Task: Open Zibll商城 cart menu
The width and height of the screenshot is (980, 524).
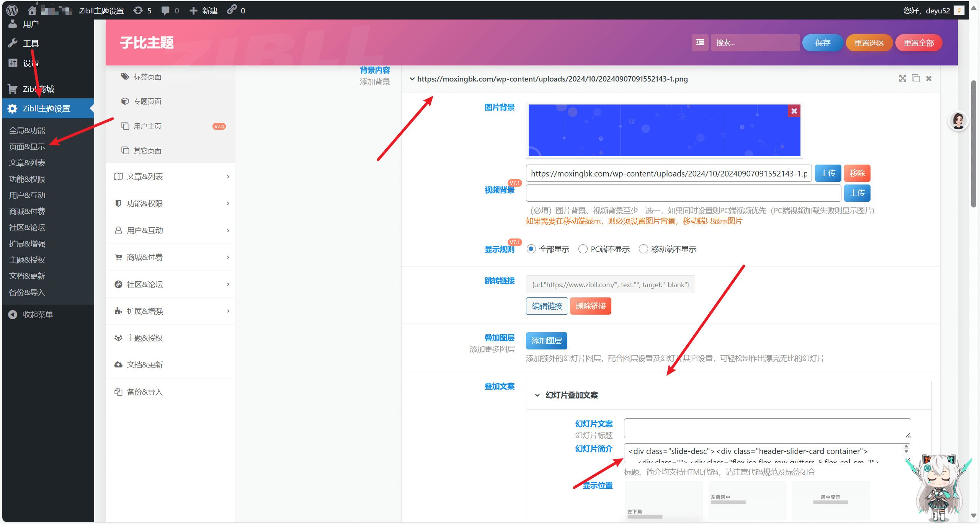Action: point(48,89)
